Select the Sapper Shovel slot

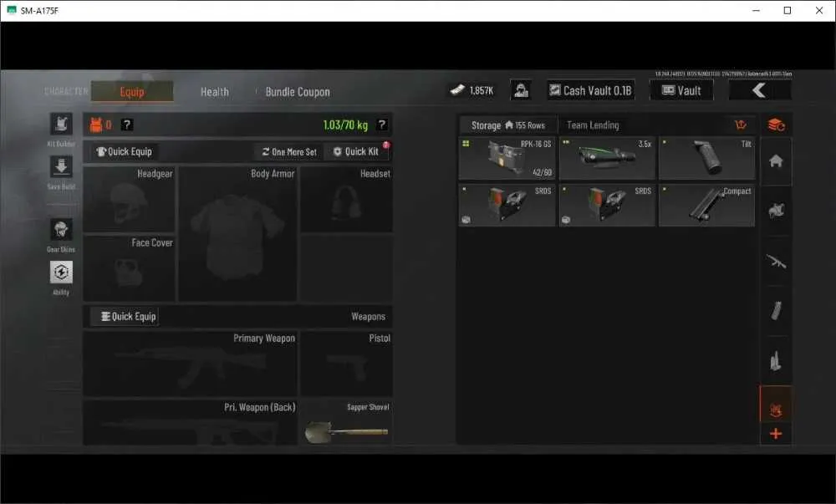347,422
